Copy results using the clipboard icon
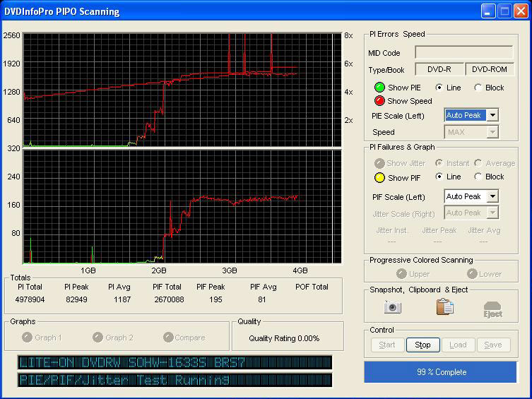This screenshot has height=399, width=532. 444,306
